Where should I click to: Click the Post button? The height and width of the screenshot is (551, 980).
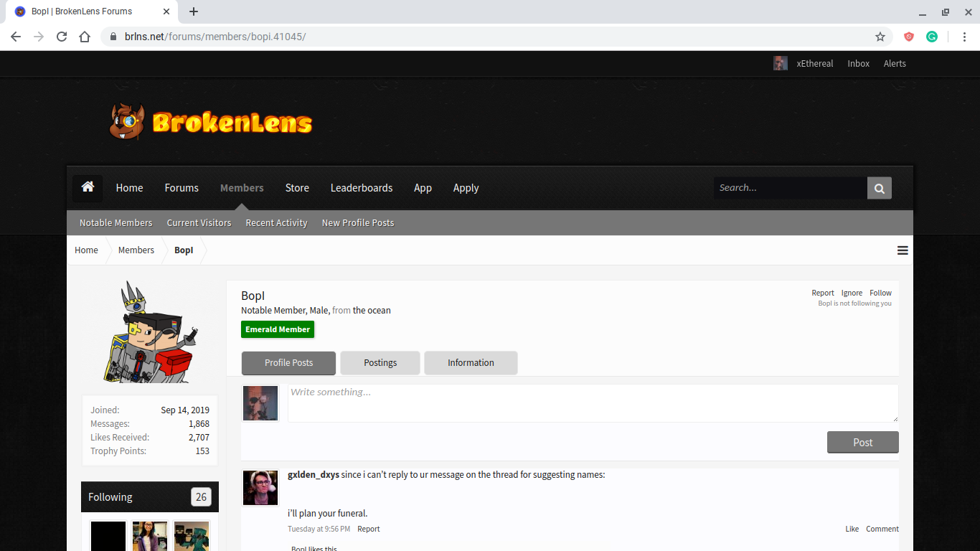pos(862,442)
